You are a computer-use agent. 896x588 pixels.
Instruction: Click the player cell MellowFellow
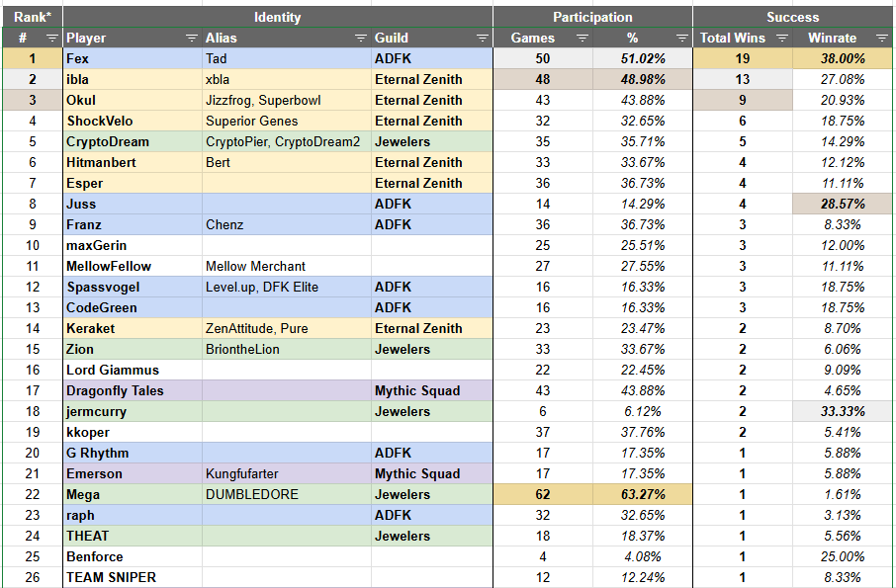coord(133,266)
